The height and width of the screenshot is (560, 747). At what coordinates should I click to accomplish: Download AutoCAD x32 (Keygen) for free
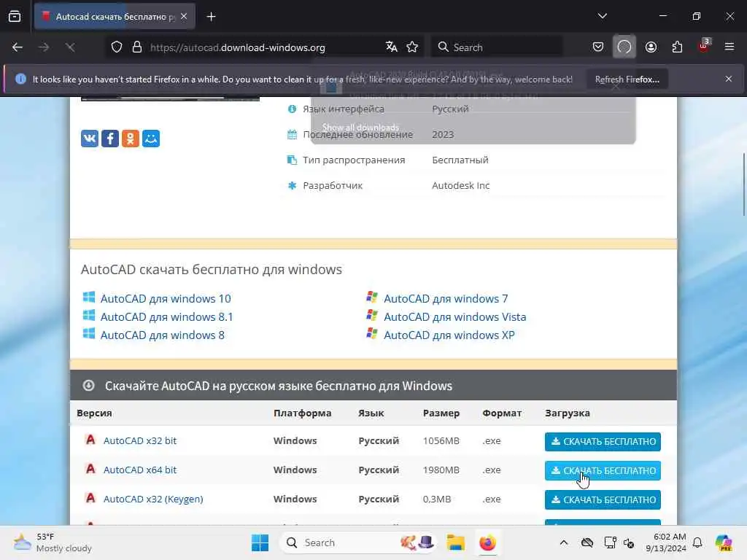603,500
